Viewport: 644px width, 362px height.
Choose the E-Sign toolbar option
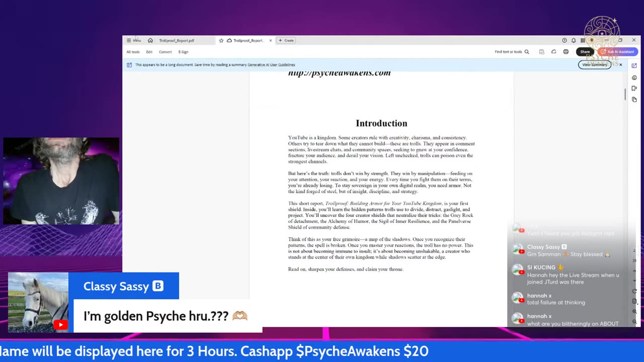[x=183, y=52]
